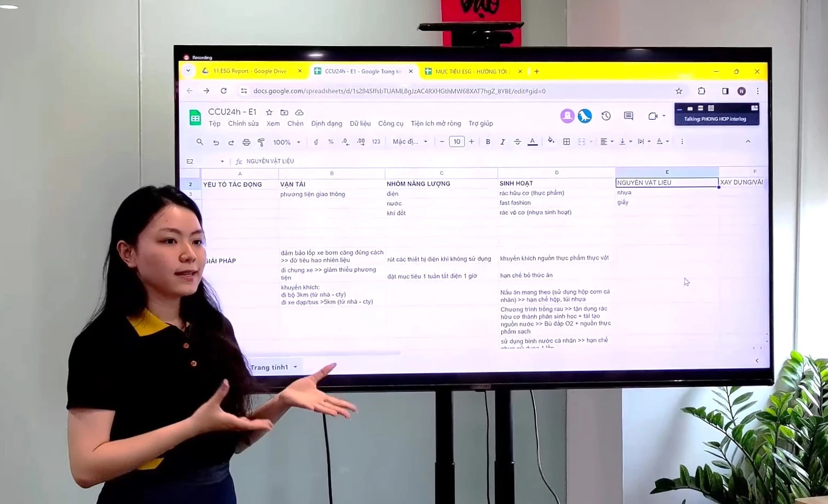
Task: Toggle italic formatting
Action: [x=502, y=141]
